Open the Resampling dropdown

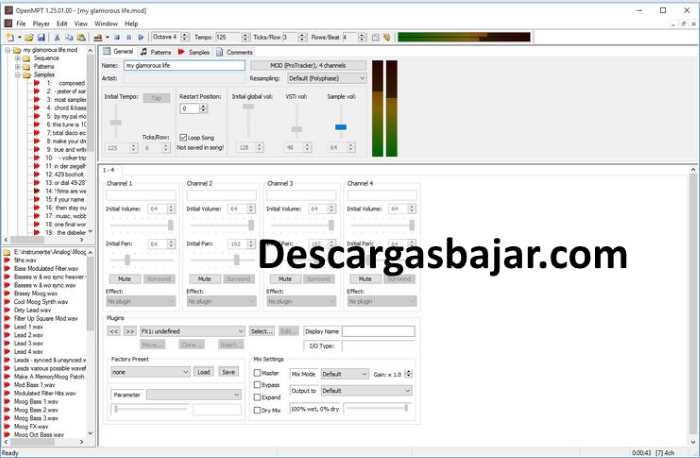click(x=326, y=79)
